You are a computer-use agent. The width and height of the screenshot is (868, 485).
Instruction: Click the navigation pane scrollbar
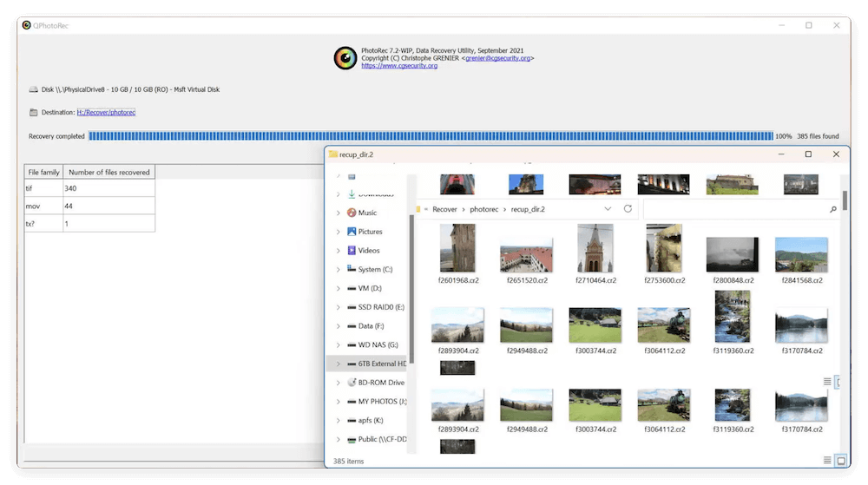pos(411,287)
